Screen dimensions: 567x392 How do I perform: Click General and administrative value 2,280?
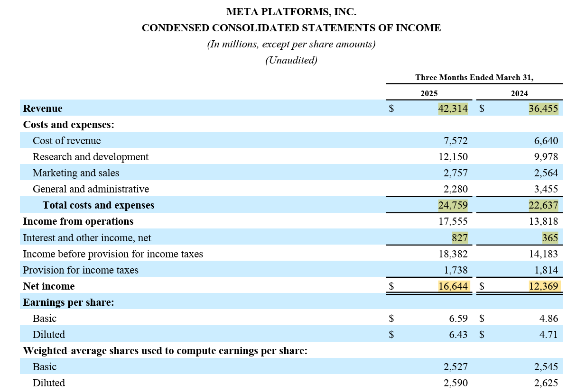pyautogui.click(x=455, y=189)
